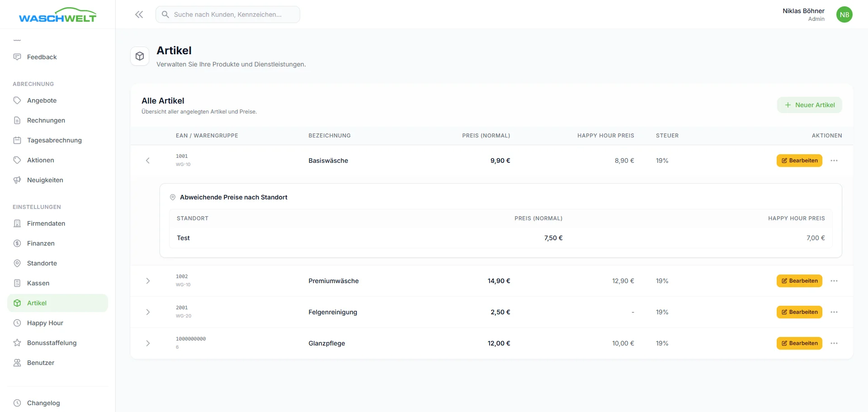Expand the Glanzpflege row details
The image size is (868, 412).
148,343
